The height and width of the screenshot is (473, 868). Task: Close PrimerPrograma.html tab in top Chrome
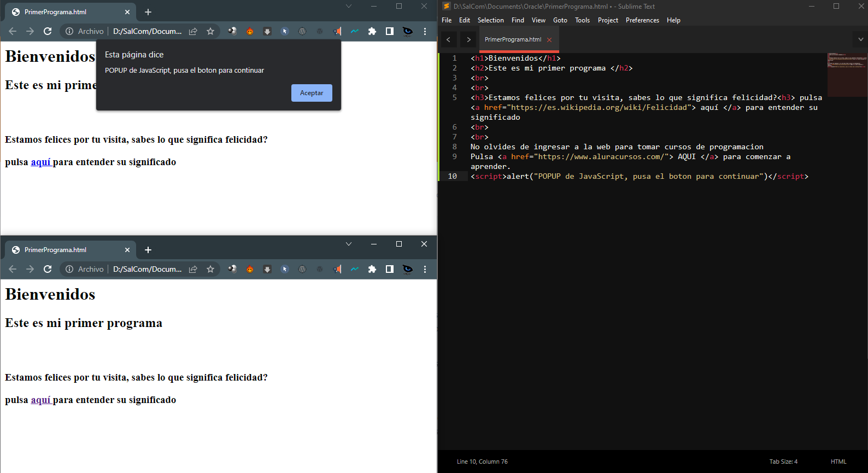pos(127,12)
